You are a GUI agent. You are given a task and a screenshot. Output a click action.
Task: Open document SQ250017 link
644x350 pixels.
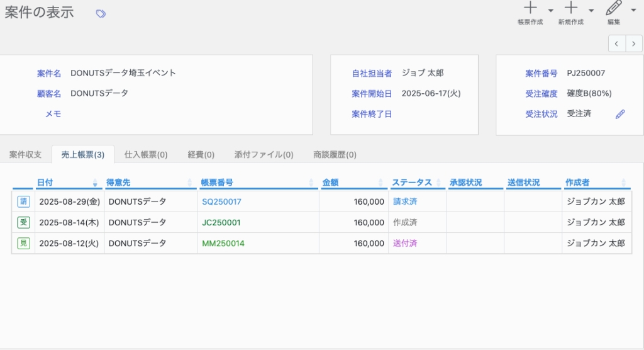pyautogui.click(x=221, y=201)
